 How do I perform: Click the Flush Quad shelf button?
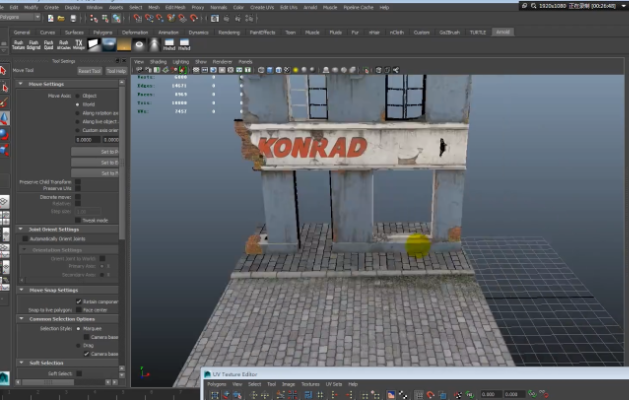[x=49, y=45]
